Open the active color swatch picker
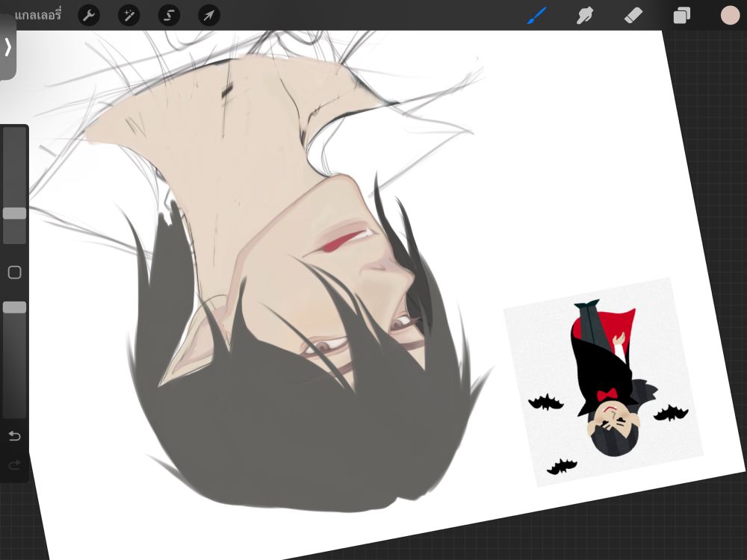Image resolution: width=747 pixels, height=560 pixels. [x=730, y=15]
